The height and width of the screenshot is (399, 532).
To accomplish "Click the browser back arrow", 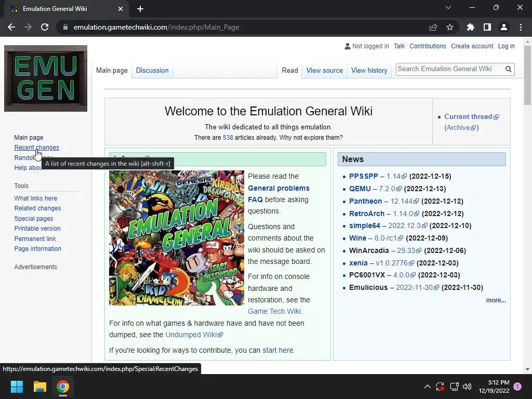I will tap(11, 27).
